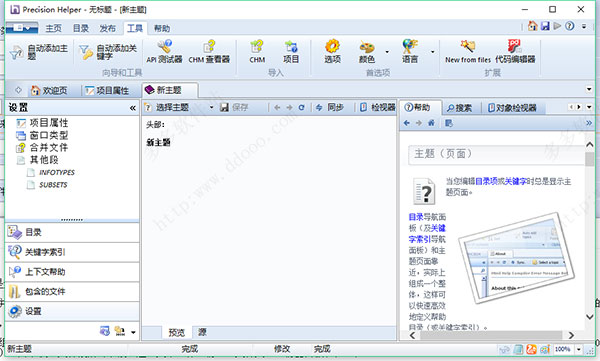Image resolution: width=600 pixels, height=361 pixels.
Task: Switch to the 搜索 pane tab
Action: pyautogui.click(x=459, y=108)
